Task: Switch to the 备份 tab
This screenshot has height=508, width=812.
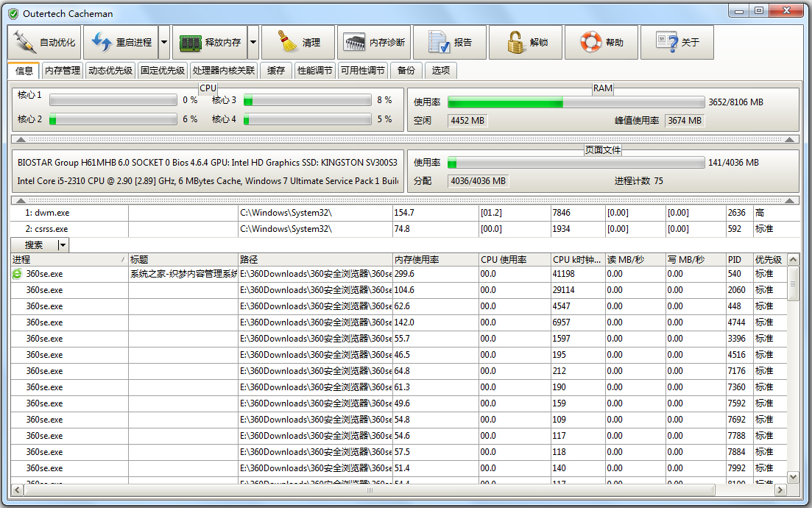Action: pyautogui.click(x=406, y=71)
